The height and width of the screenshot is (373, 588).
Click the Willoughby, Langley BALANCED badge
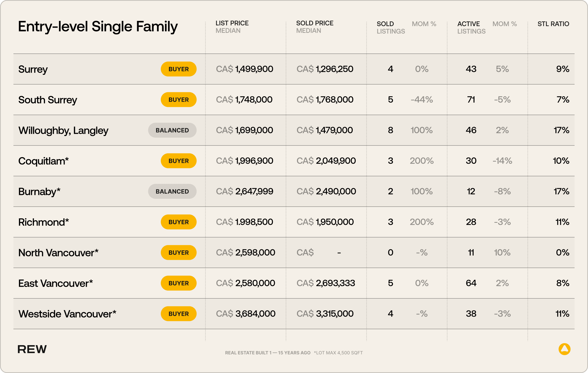pos(172,130)
